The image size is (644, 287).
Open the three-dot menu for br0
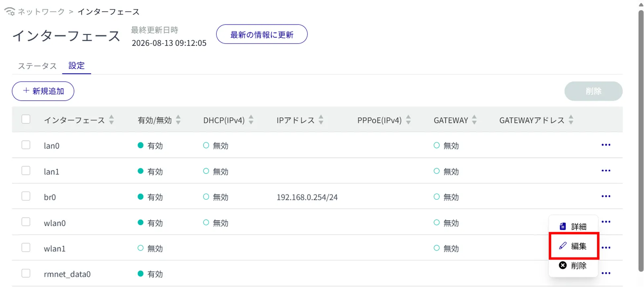point(606,196)
